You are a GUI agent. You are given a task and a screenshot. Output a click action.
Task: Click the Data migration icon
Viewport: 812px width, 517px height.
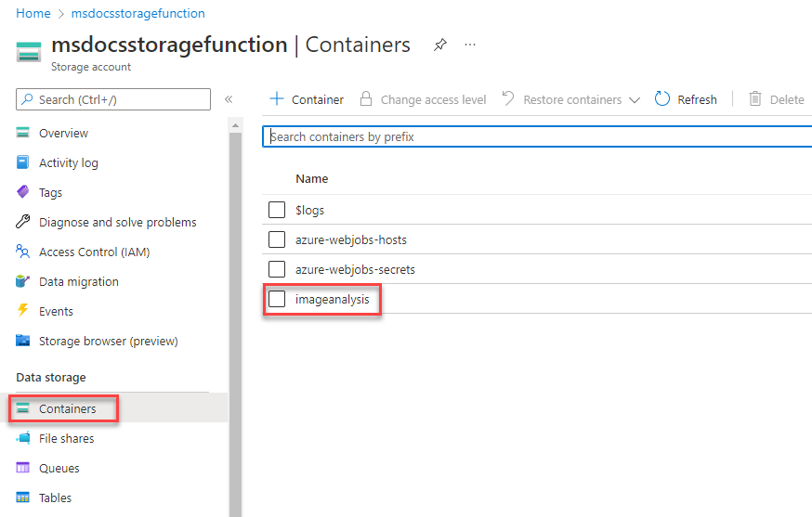point(23,281)
